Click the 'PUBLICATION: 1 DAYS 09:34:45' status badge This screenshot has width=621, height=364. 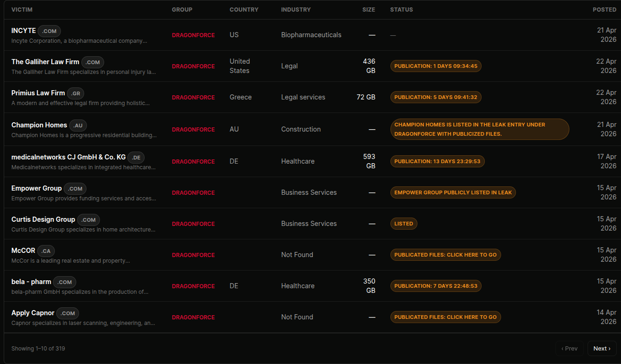click(x=436, y=66)
